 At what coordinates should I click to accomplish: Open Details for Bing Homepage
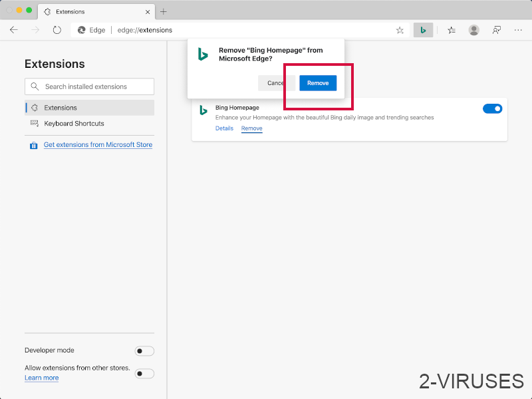tap(224, 128)
